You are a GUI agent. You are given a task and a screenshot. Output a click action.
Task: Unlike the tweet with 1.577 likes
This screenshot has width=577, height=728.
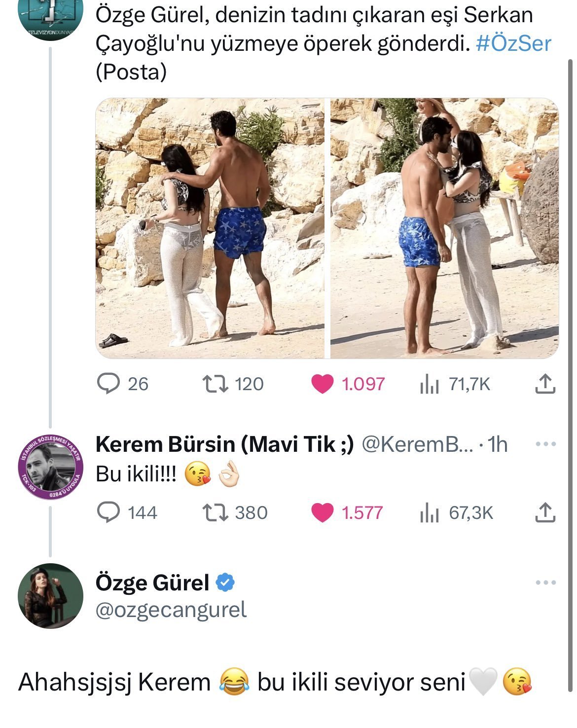coord(322,512)
